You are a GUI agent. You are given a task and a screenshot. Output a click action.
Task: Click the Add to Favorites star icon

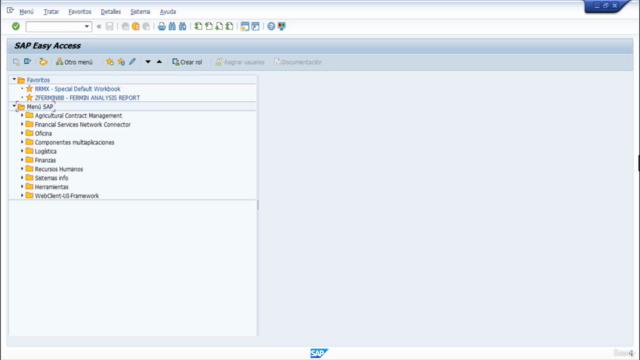tap(110, 62)
